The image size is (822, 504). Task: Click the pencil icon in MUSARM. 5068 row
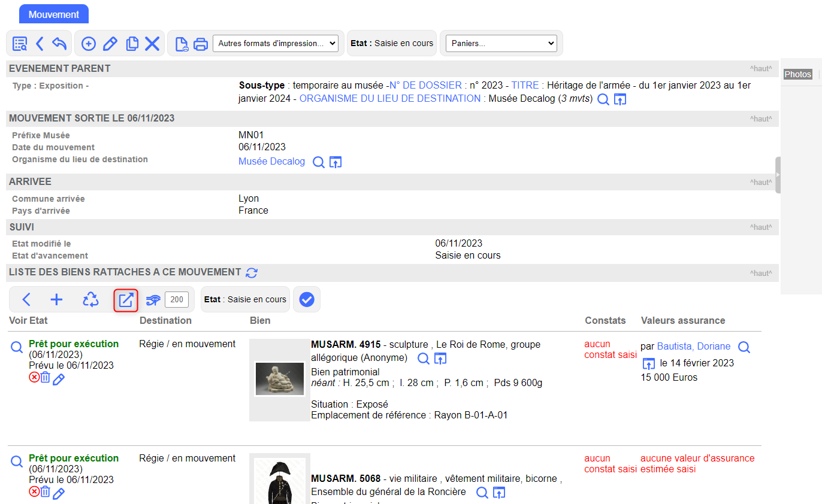point(58,493)
